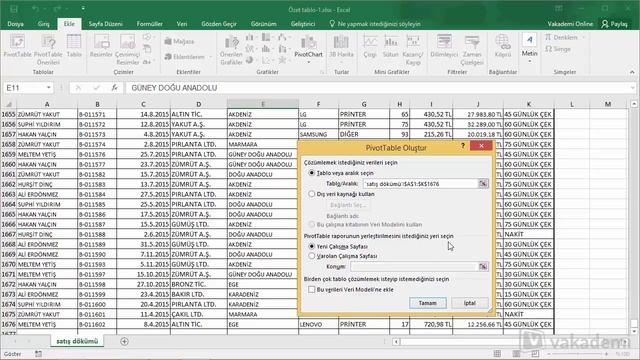
Task: Open the Geliştirici tab
Action: click(303, 24)
